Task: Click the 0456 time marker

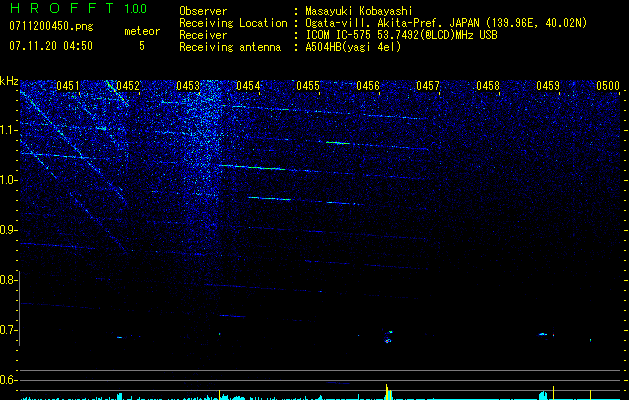Action: 368,86
